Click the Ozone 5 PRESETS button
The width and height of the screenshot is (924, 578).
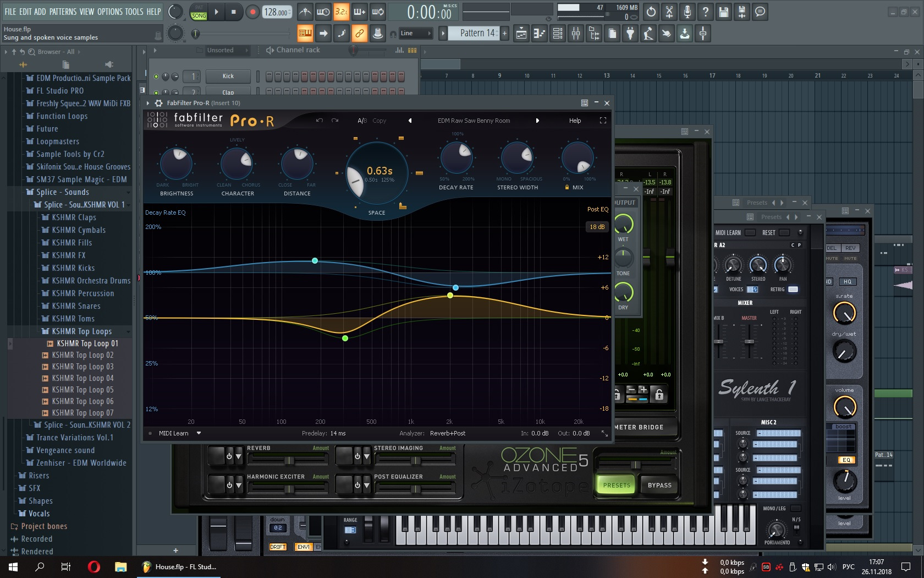[617, 485]
